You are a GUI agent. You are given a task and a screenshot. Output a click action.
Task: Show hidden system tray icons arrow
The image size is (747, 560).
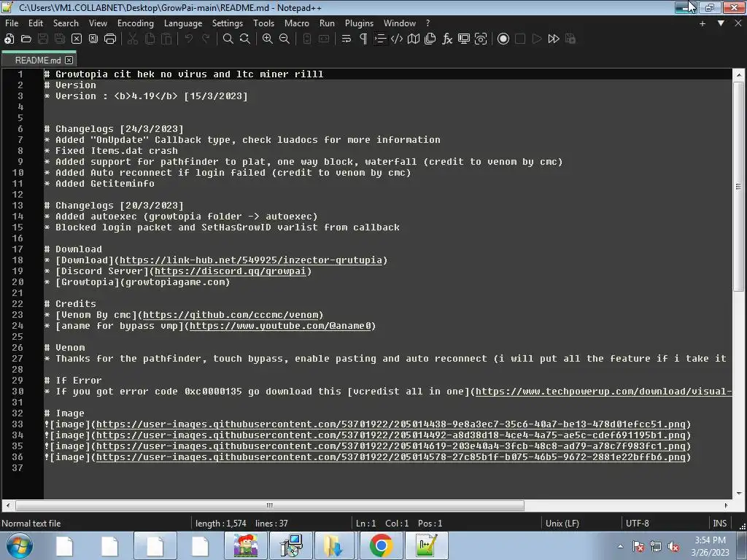(x=620, y=546)
